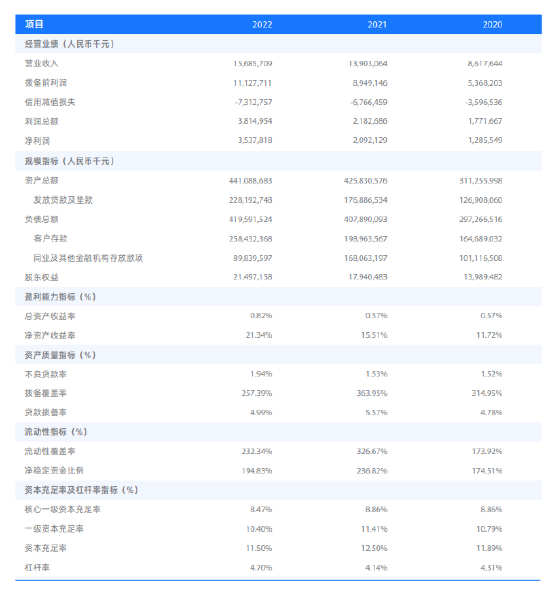550x589 pixels.
Task: Click 总资产收益率 value for 2021
Action: tap(376, 316)
